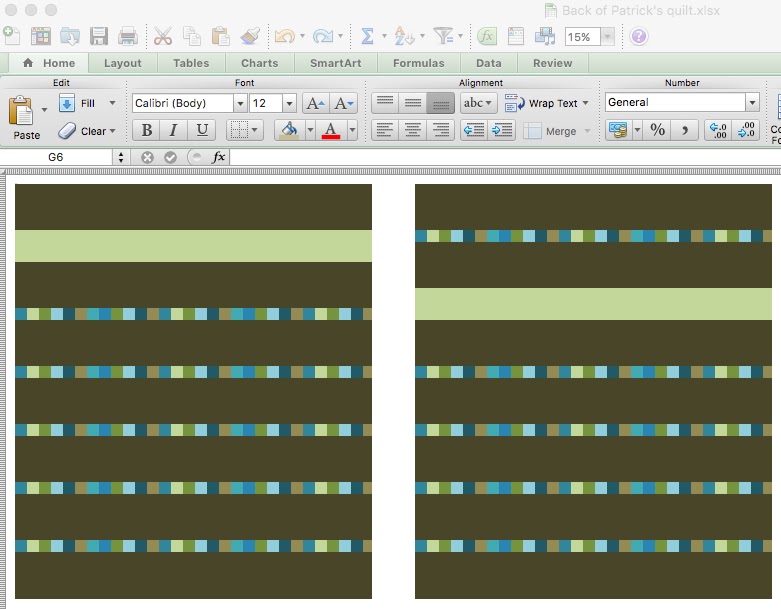Switch to the Tables ribbon tab
The width and height of the screenshot is (781, 609).
tap(191, 63)
